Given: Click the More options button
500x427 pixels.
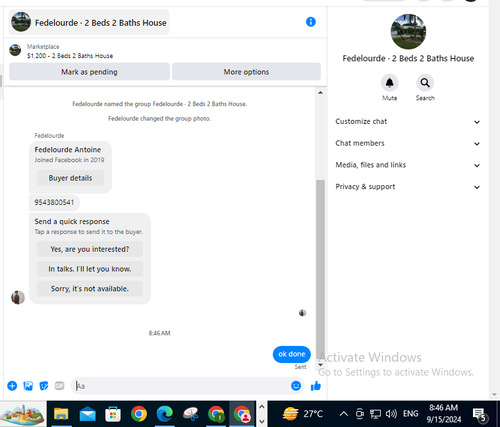Looking at the screenshot, I should (246, 72).
